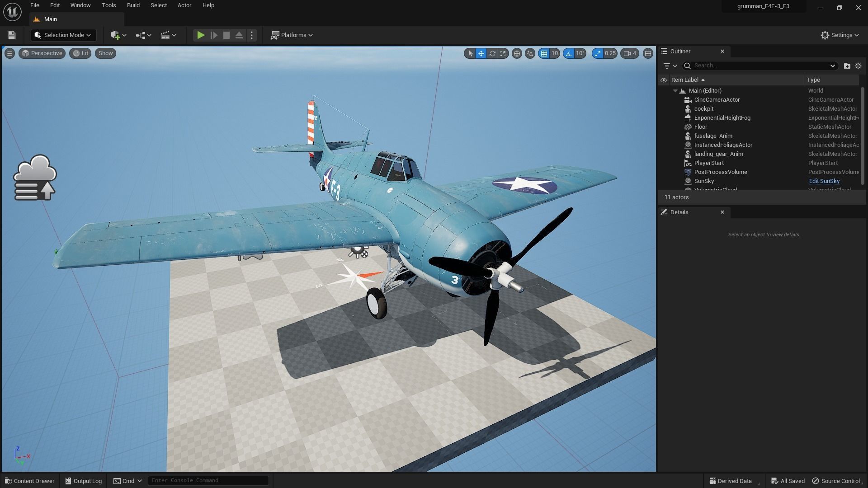Click the skip frame advance button
Screen dimensions: 868x488
(214, 35)
